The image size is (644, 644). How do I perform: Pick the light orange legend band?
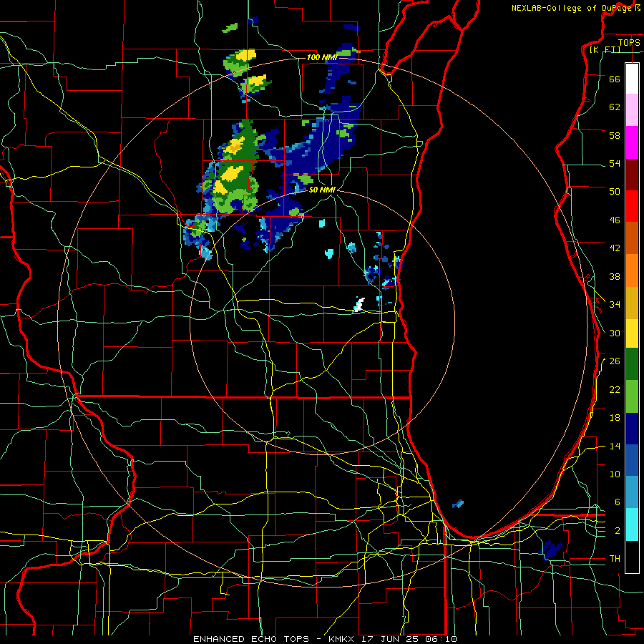632,270
